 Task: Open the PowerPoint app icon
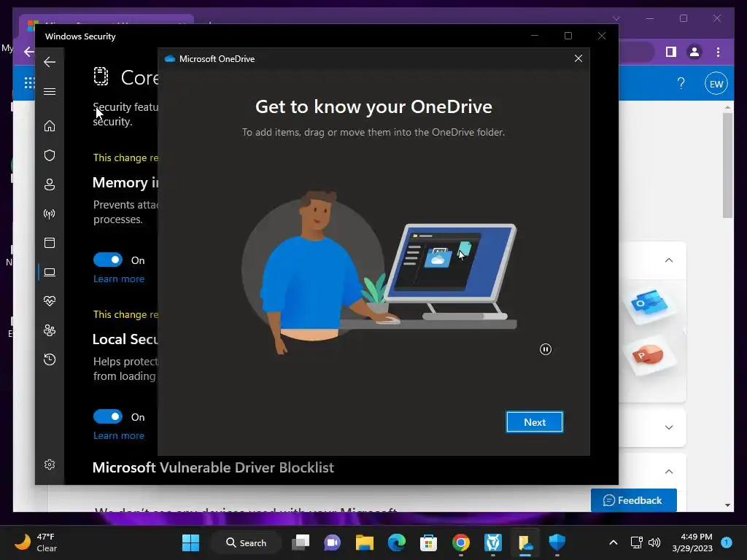pyautogui.click(x=649, y=356)
